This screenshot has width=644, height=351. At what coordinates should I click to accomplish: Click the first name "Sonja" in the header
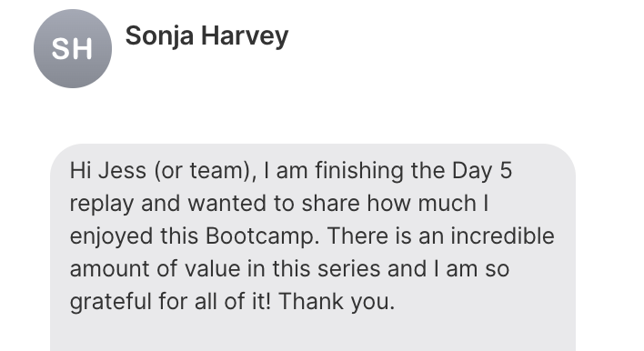tap(159, 36)
